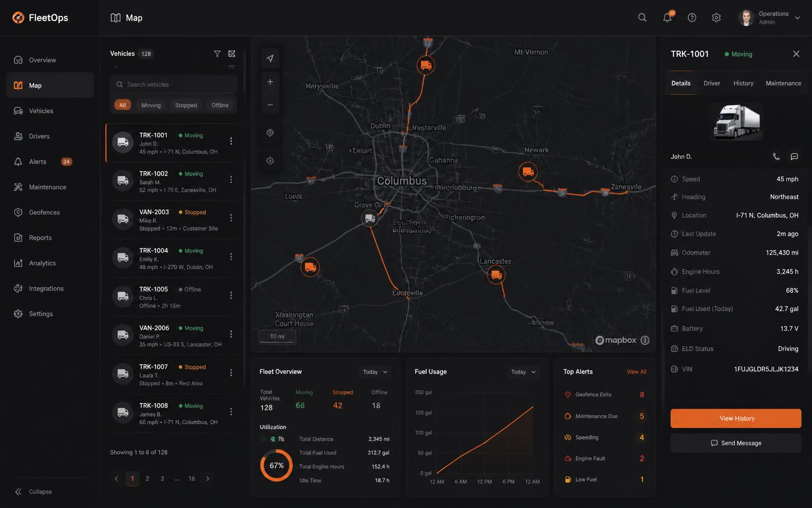
Task: Open more options for TRK-1002 row
Action: click(231, 179)
